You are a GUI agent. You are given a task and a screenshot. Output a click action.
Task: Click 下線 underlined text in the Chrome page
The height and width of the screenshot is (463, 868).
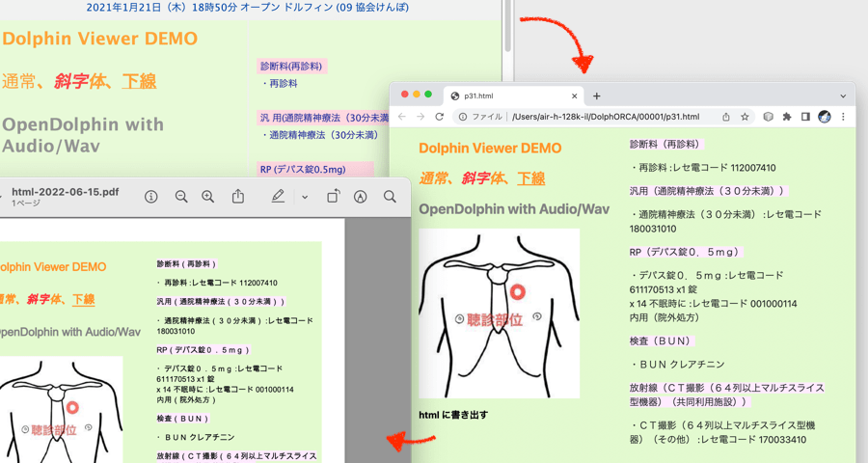tap(530, 178)
